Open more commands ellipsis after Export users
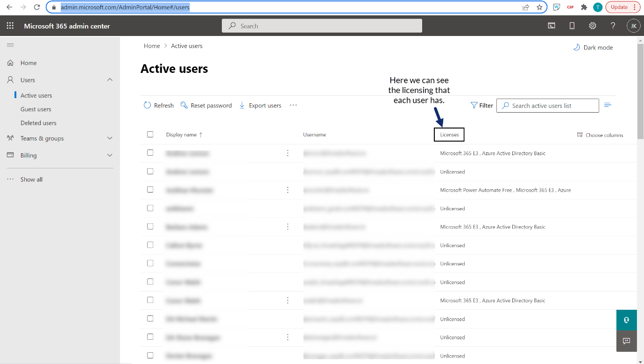Image resolution: width=644 pixels, height=364 pixels. coord(293,105)
